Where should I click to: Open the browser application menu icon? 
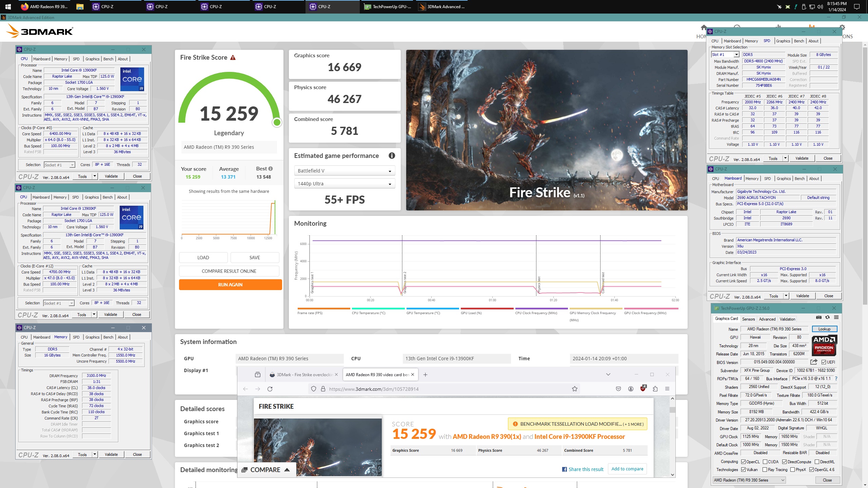click(667, 389)
